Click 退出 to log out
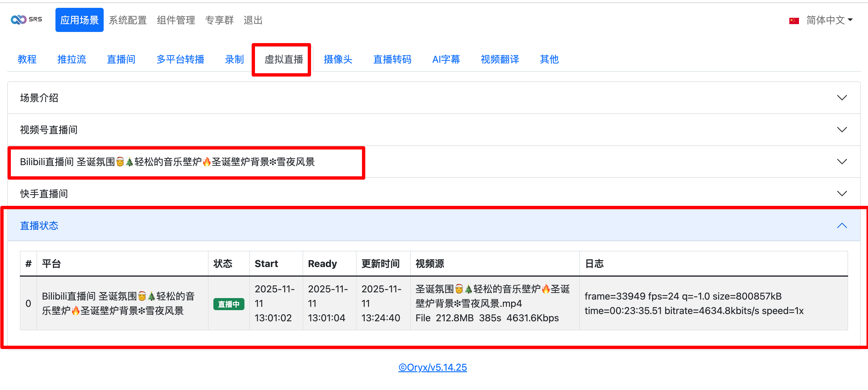Viewport: 868px width, 390px height. 253,20
